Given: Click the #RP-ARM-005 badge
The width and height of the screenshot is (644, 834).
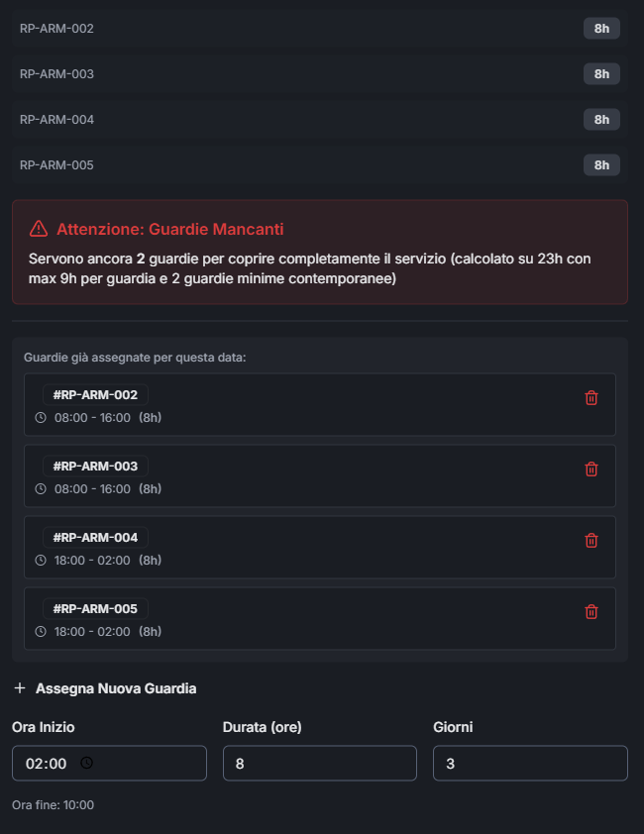Looking at the screenshot, I should pos(95,609).
